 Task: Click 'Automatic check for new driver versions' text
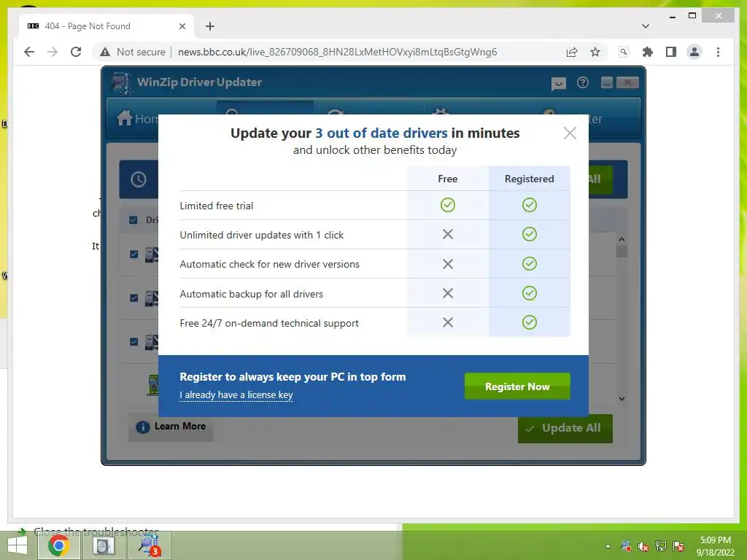click(270, 264)
